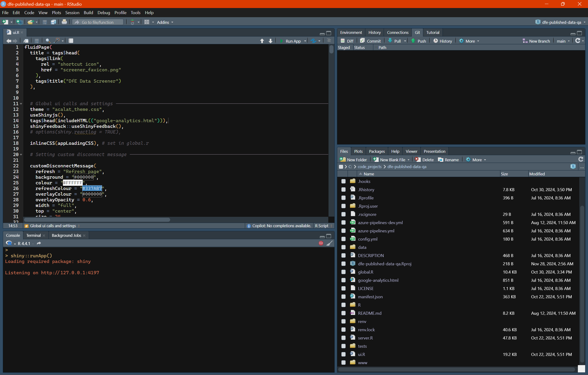Open the Addins dropdown
The height and width of the screenshot is (375, 588).
165,22
